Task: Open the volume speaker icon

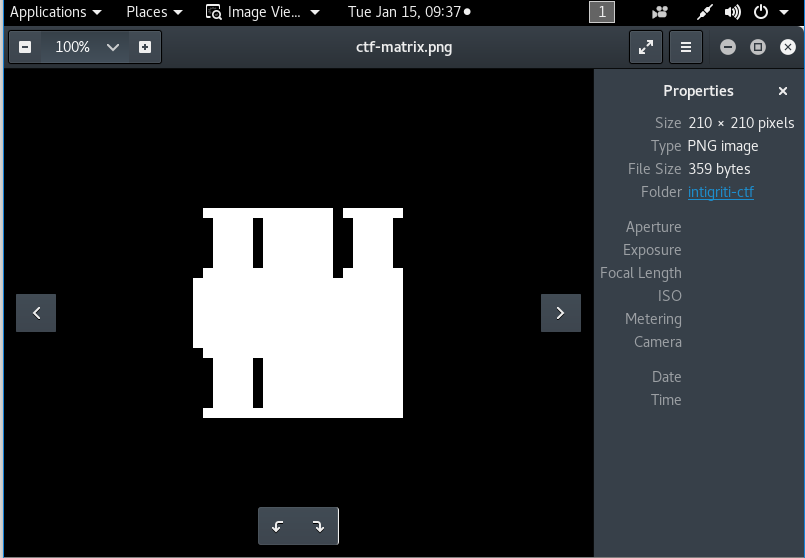Action: point(732,12)
